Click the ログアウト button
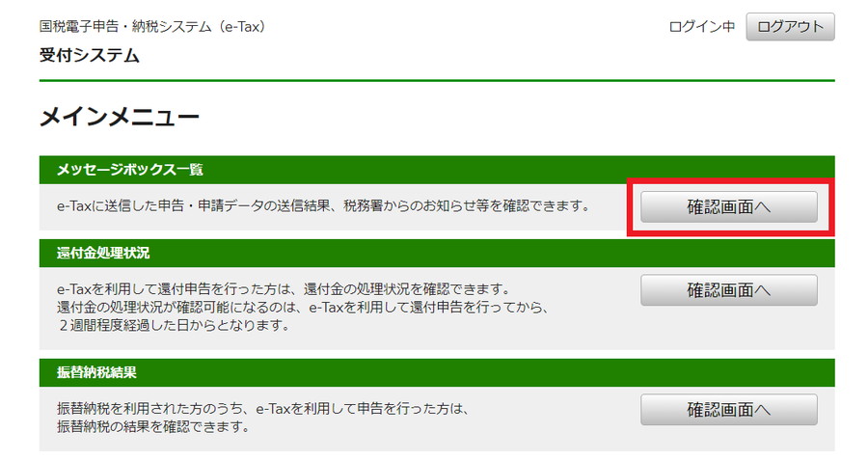 tap(790, 27)
